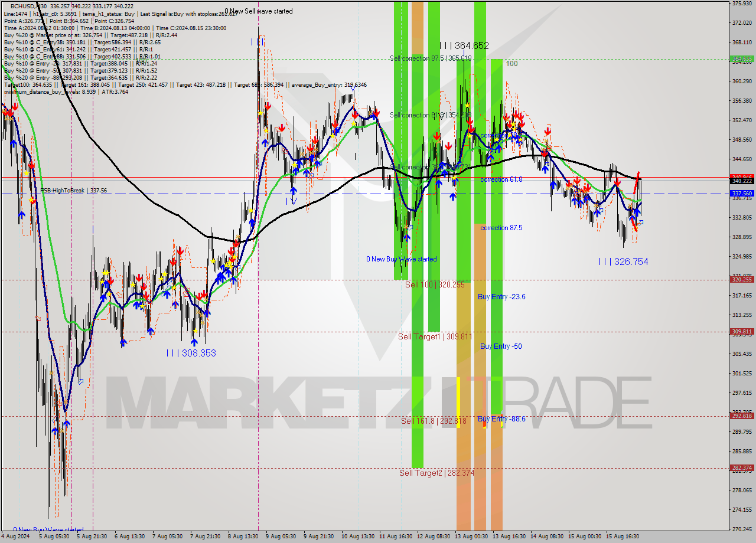The image size is (756, 543).
Task: Click the 278.065 price axis value
Action: pos(742,490)
